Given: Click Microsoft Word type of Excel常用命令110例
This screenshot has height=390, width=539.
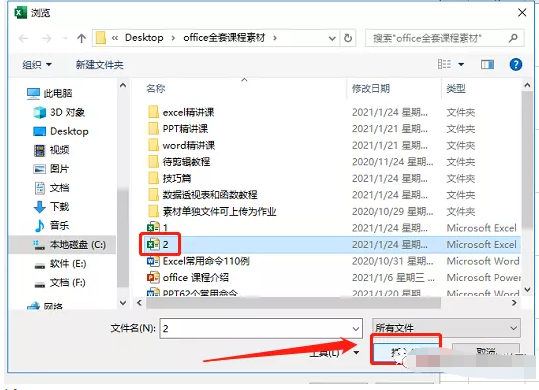Looking at the screenshot, I should coord(483,261).
